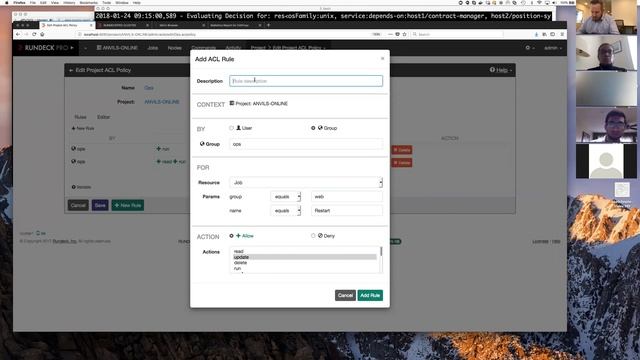
Task: Click the first red Delete button
Action: pos(402,150)
